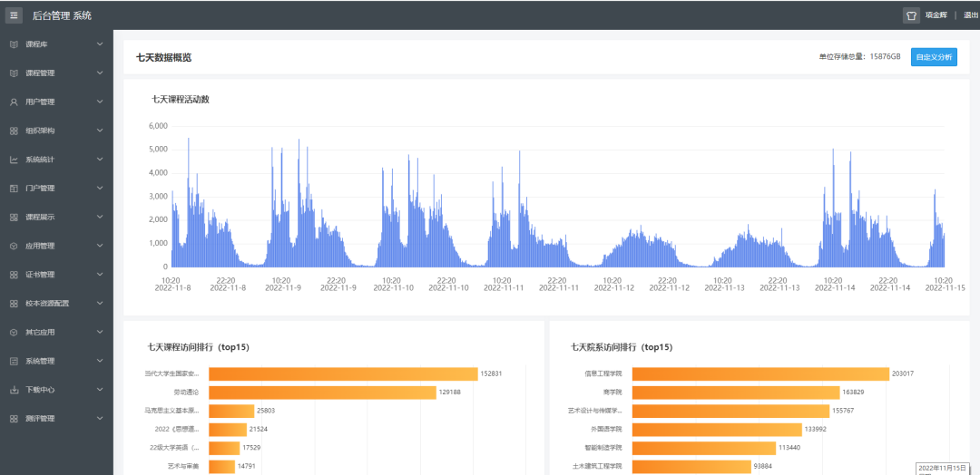The image size is (980, 475).
Task: Click the theme (T-shirt) icon
Action: tap(911, 15)
